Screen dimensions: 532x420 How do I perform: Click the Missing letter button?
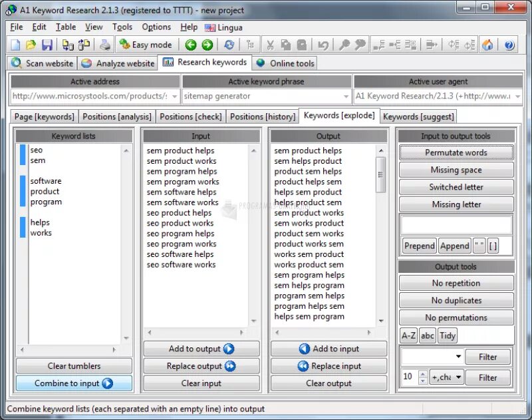(456, 204)
